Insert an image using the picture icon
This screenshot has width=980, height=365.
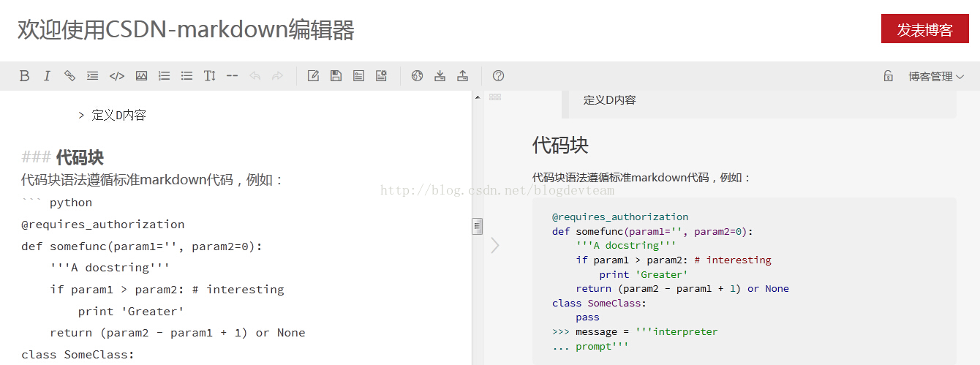pos(142,76)
